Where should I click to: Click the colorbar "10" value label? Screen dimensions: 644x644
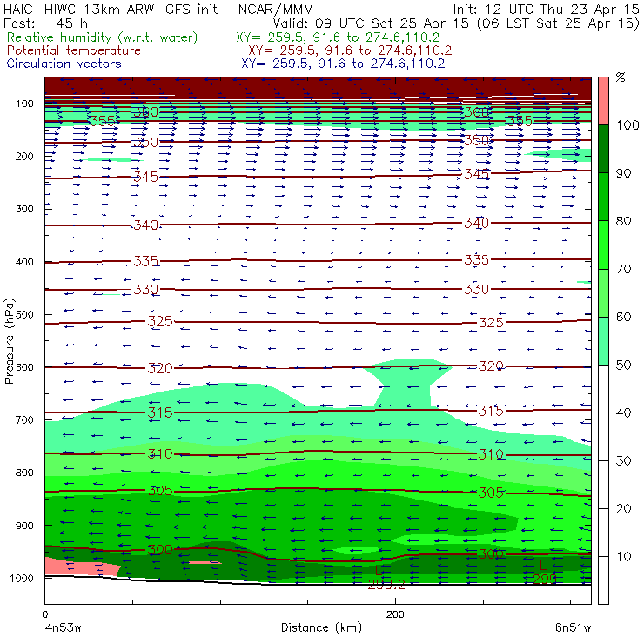(623, 557)
